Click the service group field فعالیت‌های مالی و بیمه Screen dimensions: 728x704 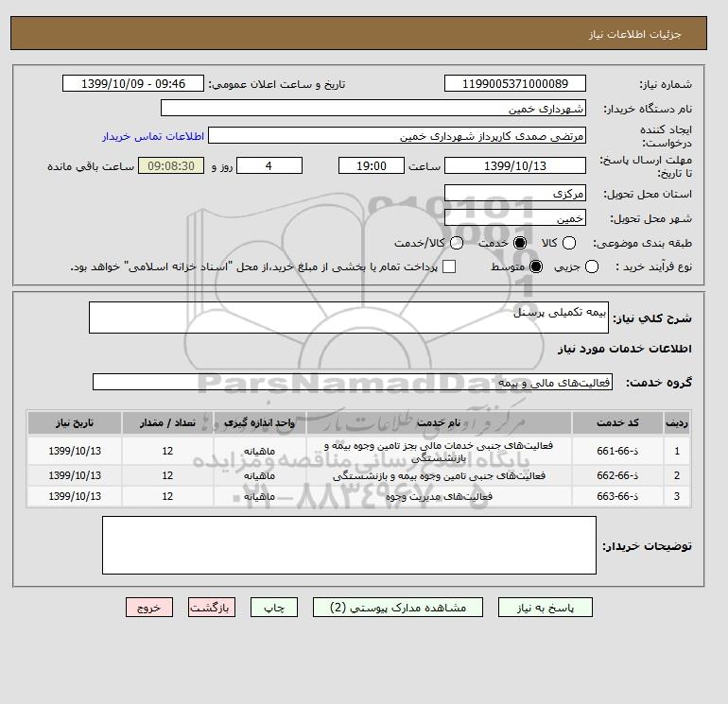pos(353,382)
